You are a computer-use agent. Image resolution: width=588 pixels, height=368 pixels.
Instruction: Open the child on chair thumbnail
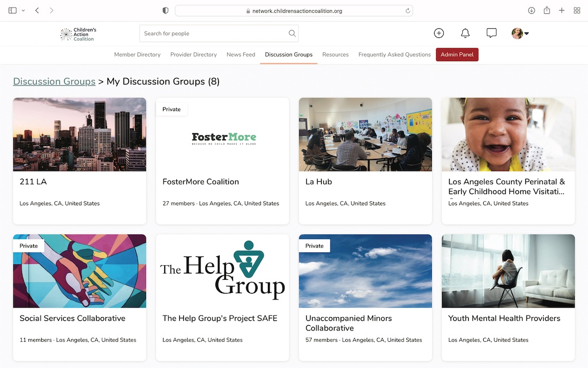pos(508,271)
